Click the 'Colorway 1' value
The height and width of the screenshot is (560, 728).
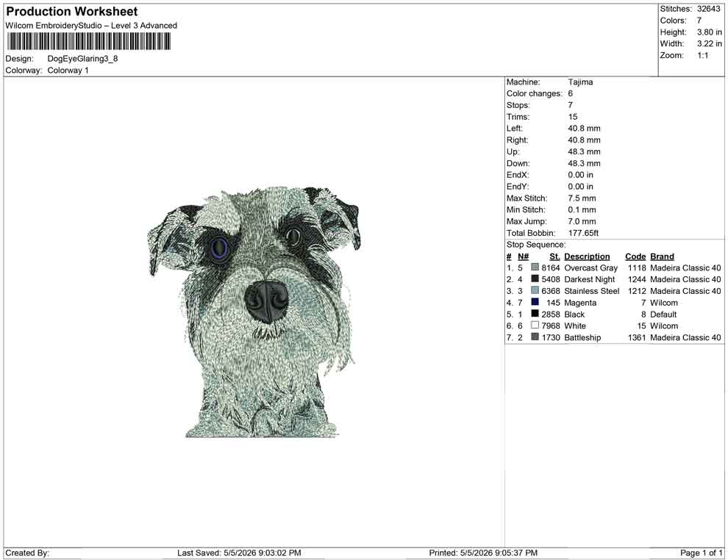pos(68,71)
